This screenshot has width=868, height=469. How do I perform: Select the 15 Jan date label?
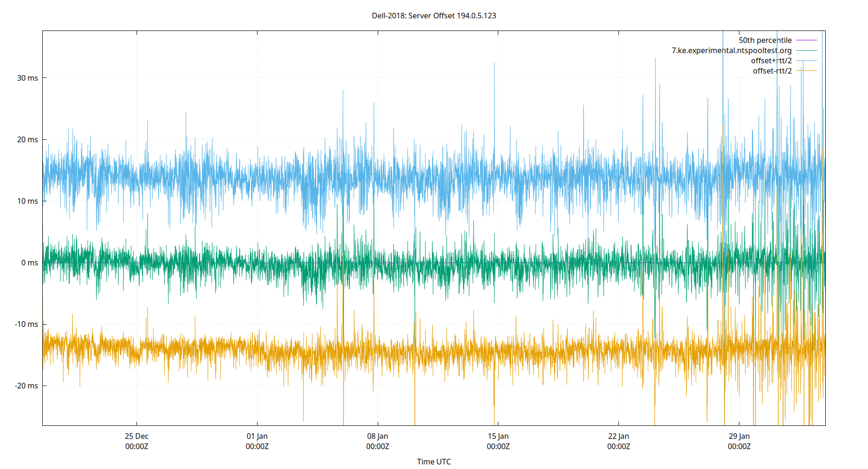[x=499, y=436]
